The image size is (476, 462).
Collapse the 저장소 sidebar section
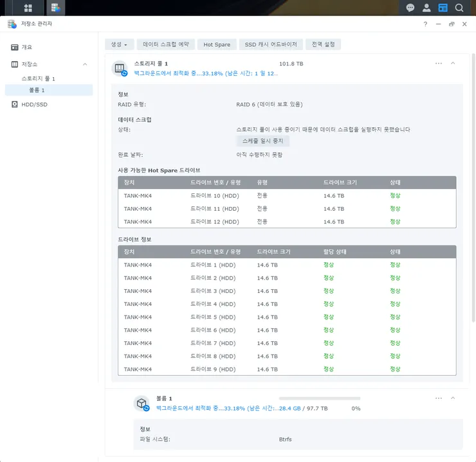[85, 64]
